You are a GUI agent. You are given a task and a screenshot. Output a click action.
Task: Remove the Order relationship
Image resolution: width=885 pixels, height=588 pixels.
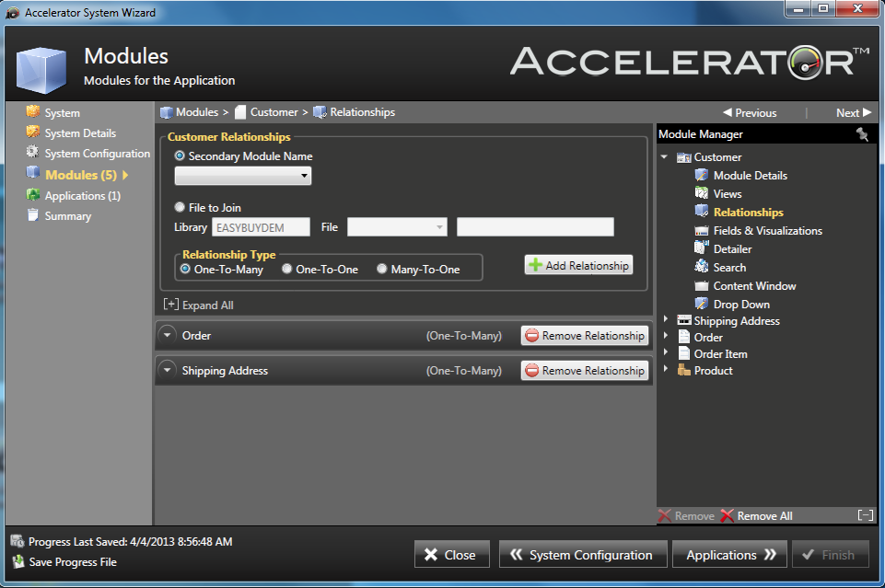pyautogui.click(x=584, y=336)
